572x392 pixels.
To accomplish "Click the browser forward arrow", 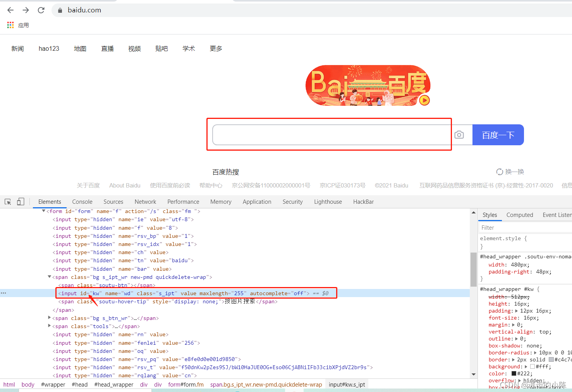I will click(26, 10).
